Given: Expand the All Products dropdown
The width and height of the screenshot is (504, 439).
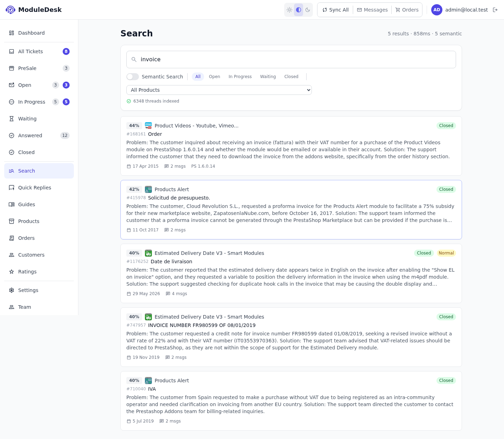Looking at the screenshot, I should pyautogui.click(x=219, y=90).
